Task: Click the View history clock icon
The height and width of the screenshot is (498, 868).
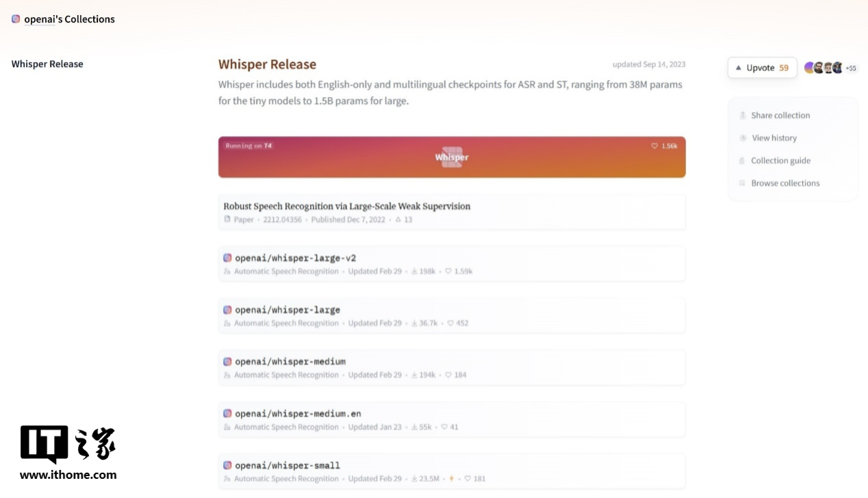Action: pyautogui.click(x=743, y=138)
